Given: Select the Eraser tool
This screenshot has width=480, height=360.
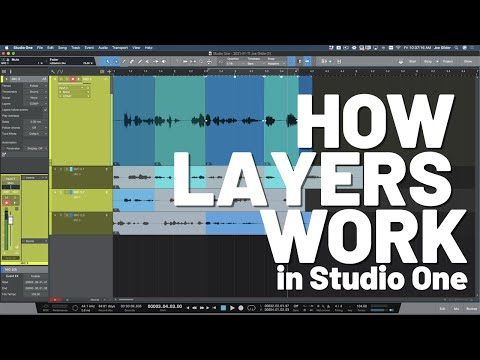Looking at the screenshot, I should 132,62.
